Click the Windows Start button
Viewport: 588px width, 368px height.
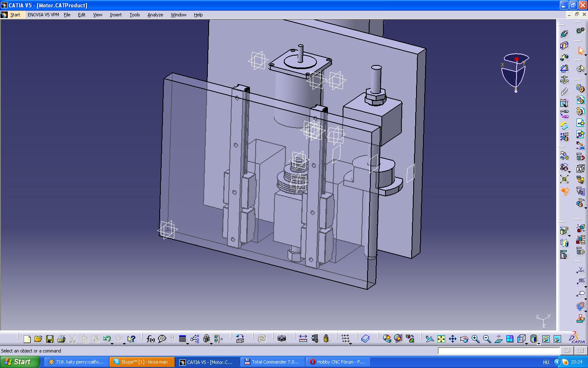click(x=20, y=362)
